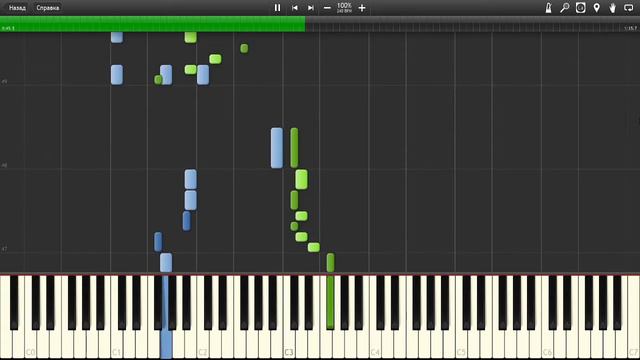Add a bookmark with the pin icon
The width and height of the screenshot is (640, 360).
click(x=596, y=8)
